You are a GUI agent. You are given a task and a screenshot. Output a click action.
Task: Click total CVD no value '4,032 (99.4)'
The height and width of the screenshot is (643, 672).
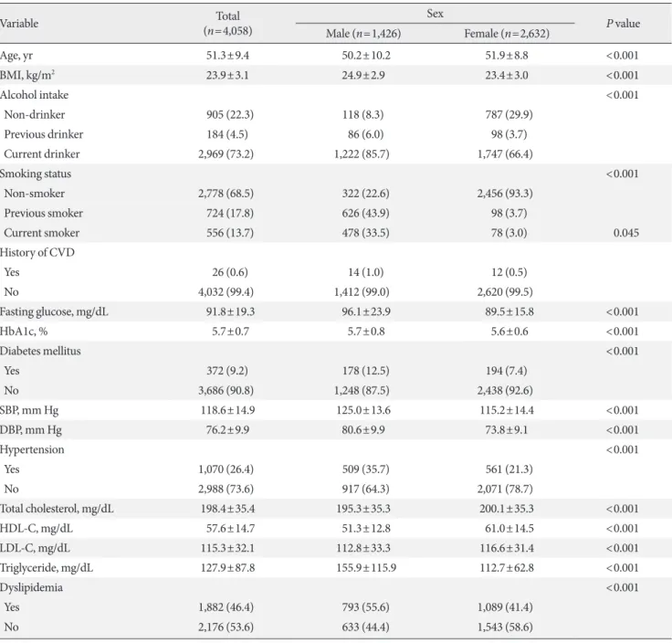click(x=226, y=292)
